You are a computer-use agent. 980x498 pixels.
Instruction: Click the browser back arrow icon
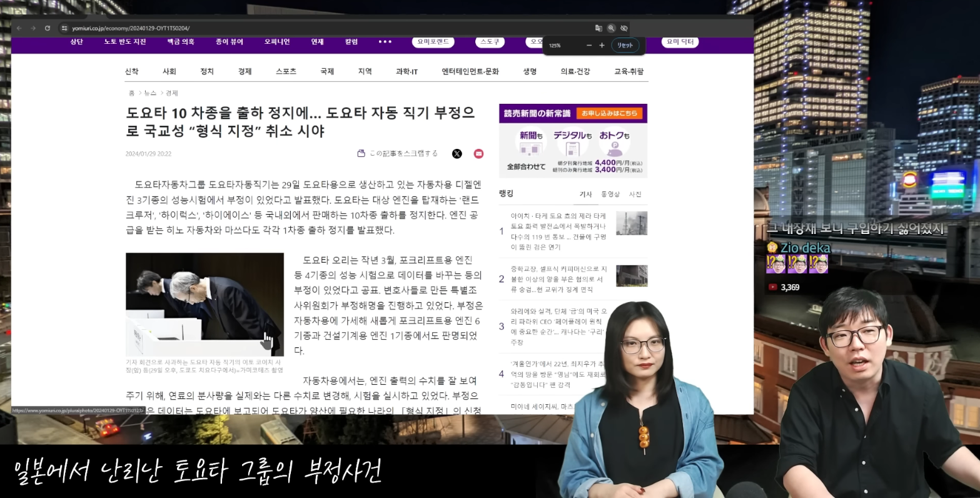pos(19,28)
